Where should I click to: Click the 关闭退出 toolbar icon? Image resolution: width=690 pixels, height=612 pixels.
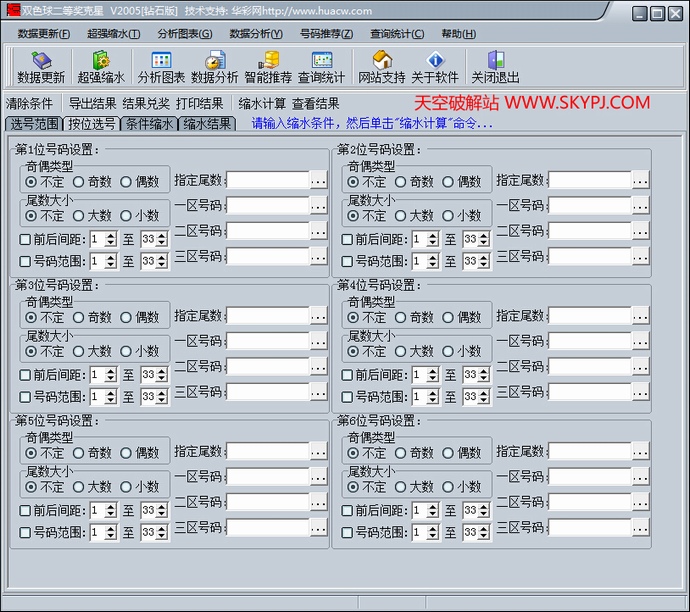click(495, 68)
